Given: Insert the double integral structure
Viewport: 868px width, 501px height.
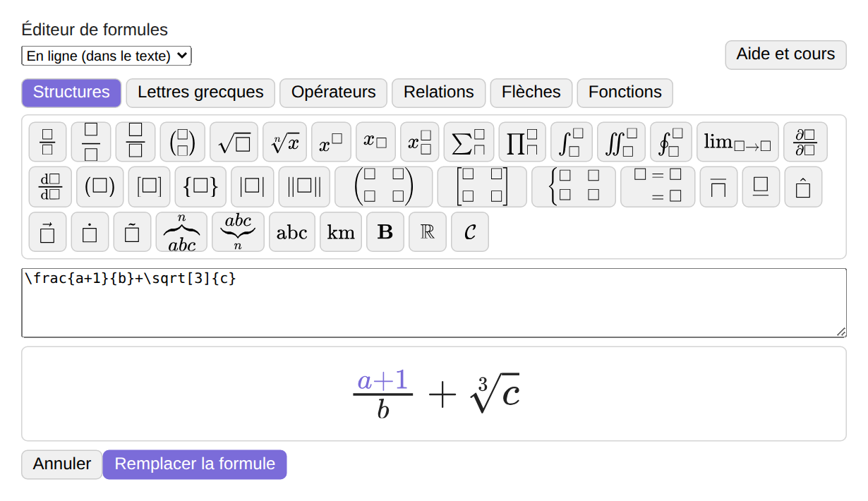Looking at the screenshot, I should coord(622,142).
